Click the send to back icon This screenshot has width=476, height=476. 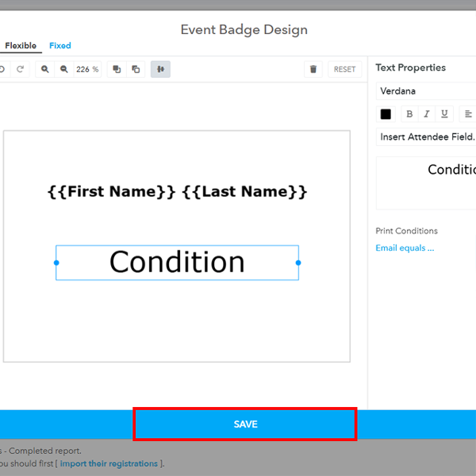(x=136, y=69)
